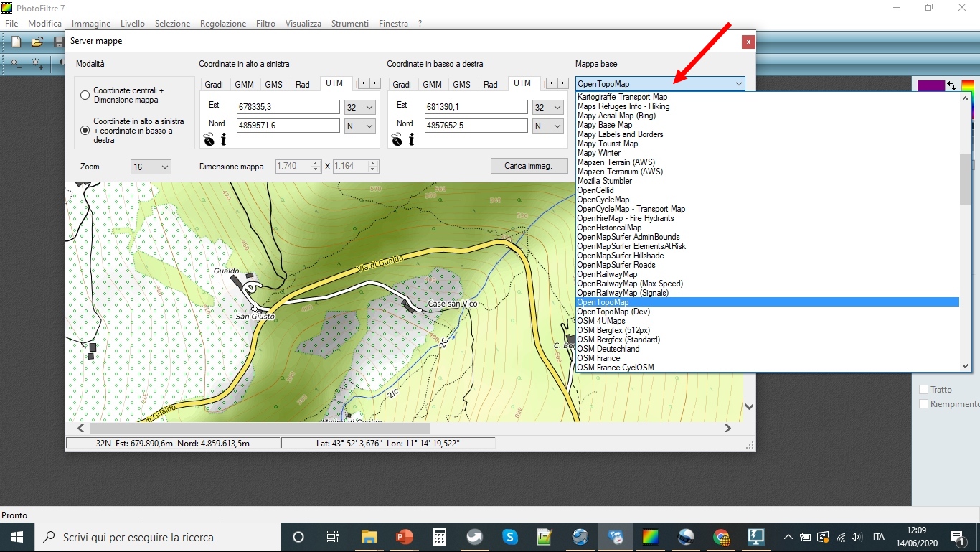Collapse the Mappa base combo box
Screen dimensions: 980x552
coord(738,84)
